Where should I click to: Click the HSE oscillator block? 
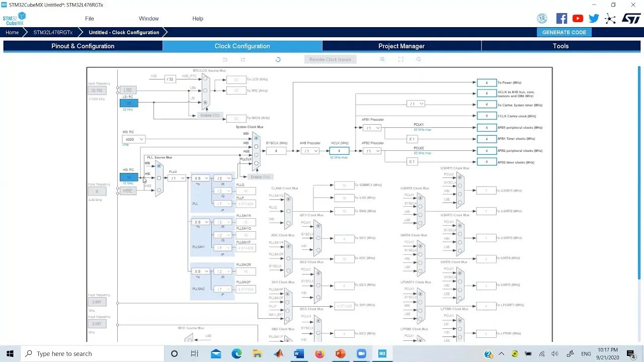128,191
